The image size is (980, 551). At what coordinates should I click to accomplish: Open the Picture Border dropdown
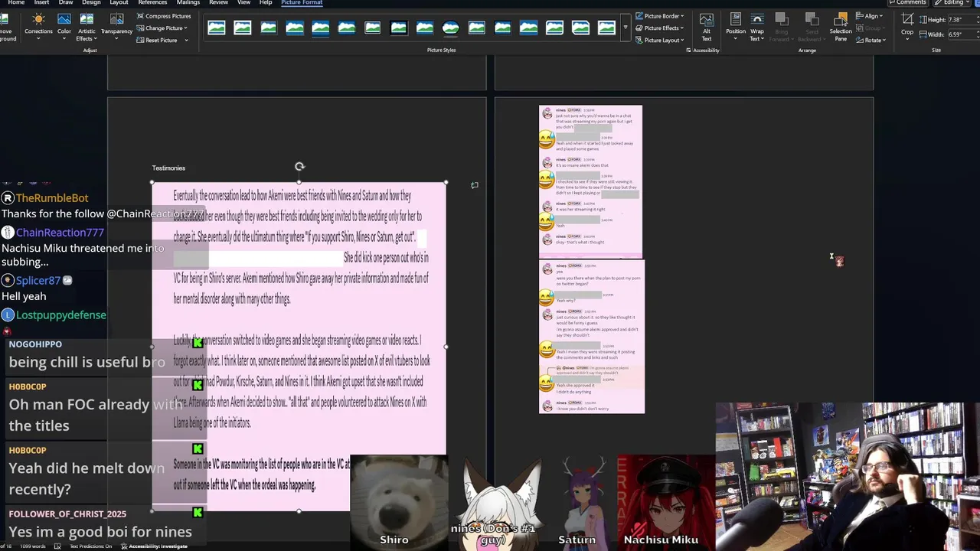coord(659,16)
